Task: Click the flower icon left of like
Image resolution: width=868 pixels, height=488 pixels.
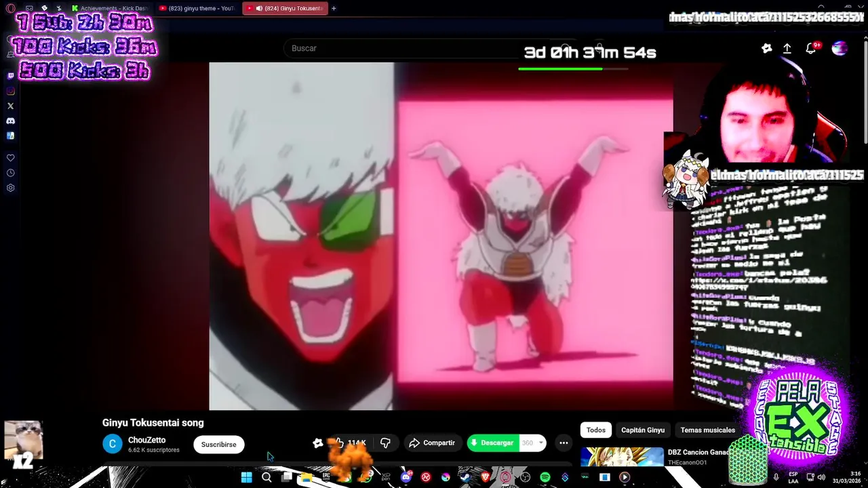Action: tap(318, 443)
